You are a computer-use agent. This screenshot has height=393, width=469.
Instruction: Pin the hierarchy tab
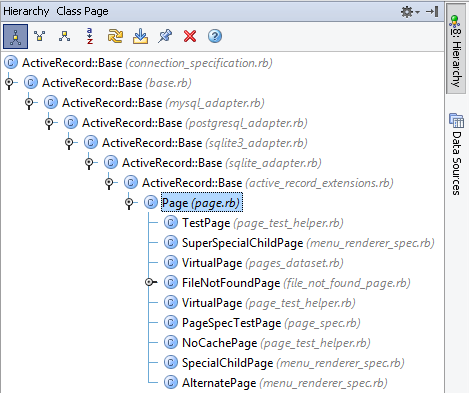click(x=165, y=36)
